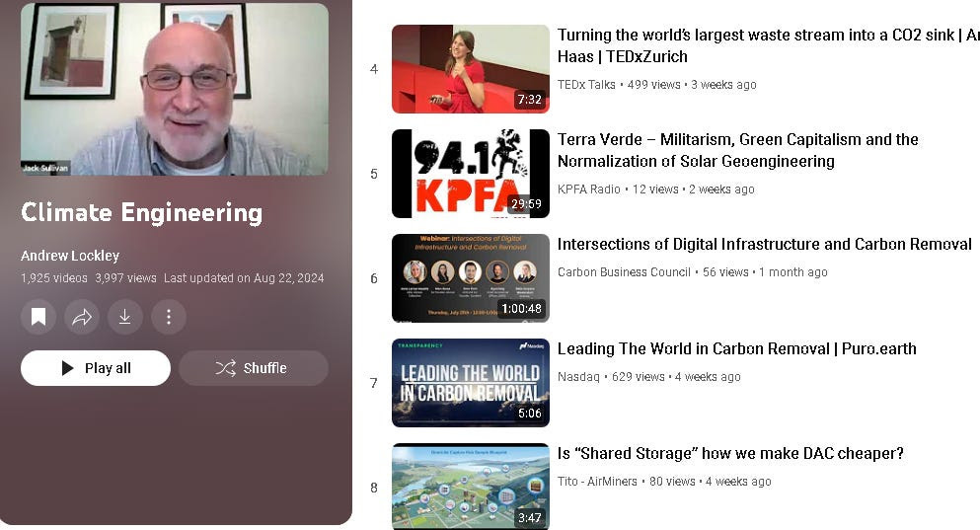Image resolution: width=980 pixels, height=530 pixels.
Task: Open the KPFA 94.1 thumbnail
Action: [471, 174]
